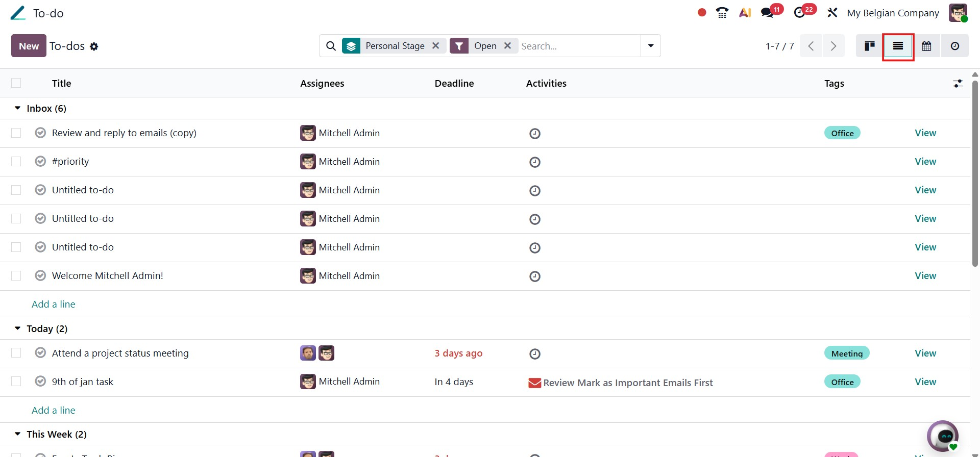Create a New to-do
Viewport: 980px width, 457px height.
29,46
